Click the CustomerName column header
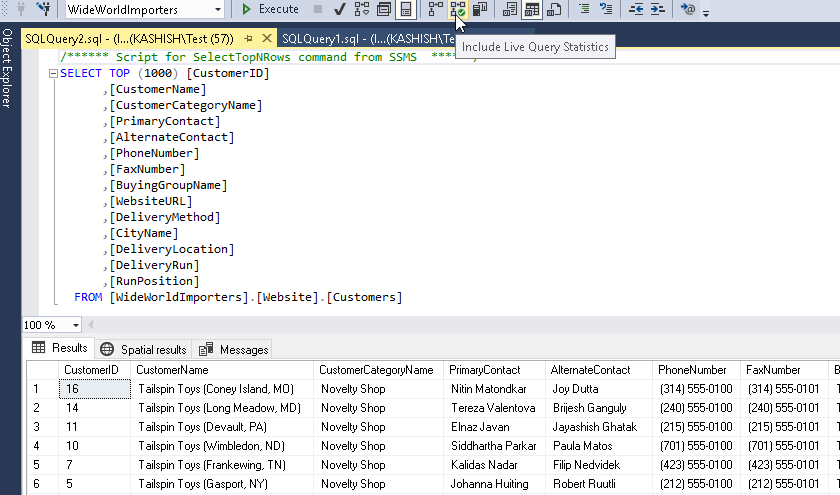 pos(171,370)
